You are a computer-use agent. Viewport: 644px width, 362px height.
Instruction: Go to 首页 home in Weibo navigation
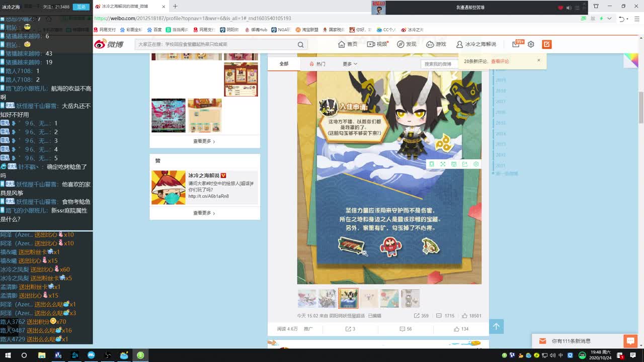tap(348, 44)
